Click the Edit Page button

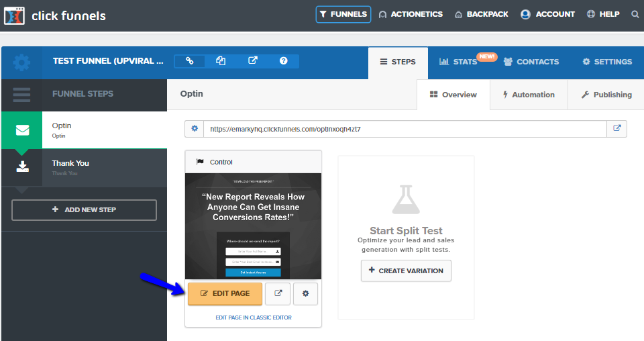click(x=225, y=294)
